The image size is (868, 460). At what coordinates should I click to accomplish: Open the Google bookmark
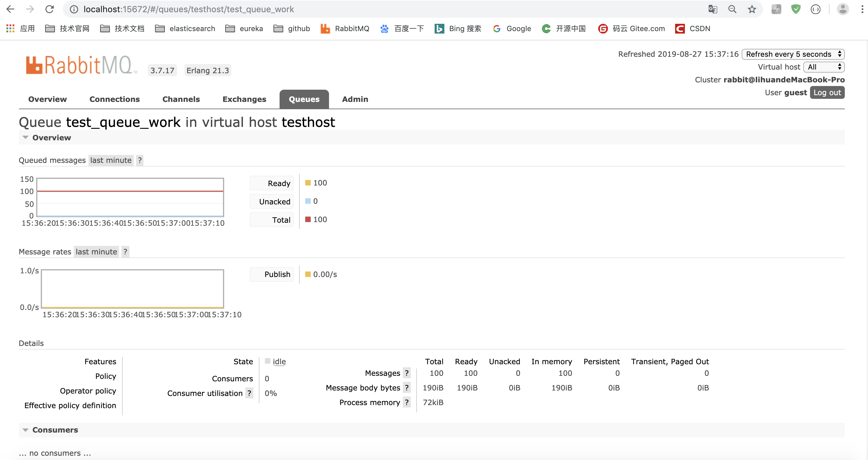pos(512,29)
